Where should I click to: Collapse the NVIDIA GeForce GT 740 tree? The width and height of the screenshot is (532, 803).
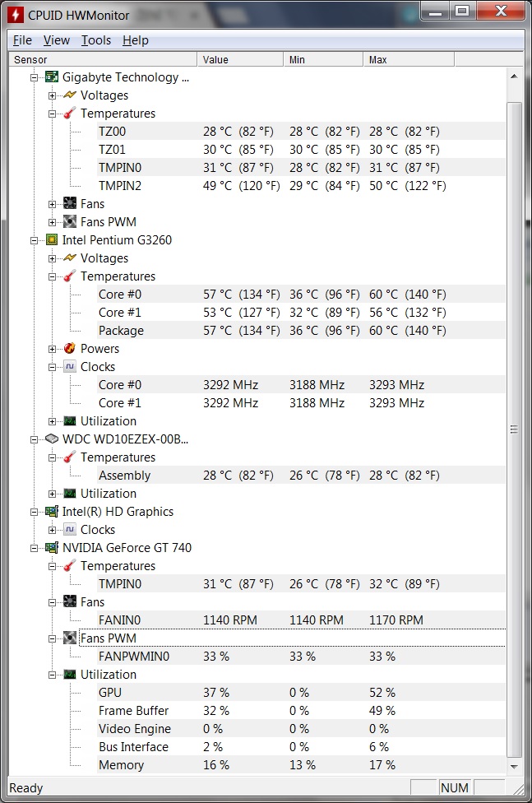[x=35, y=548]
